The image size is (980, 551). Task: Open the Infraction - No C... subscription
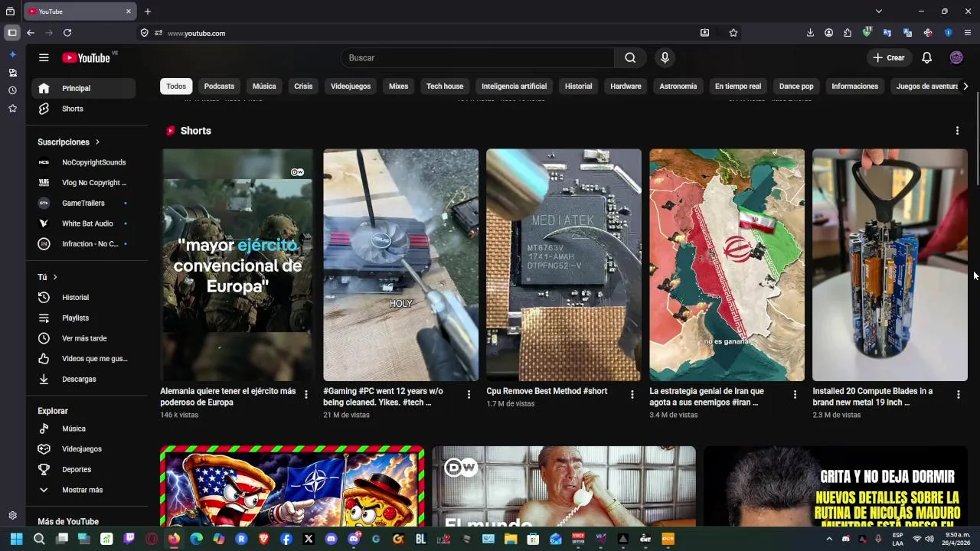[83, 244]
